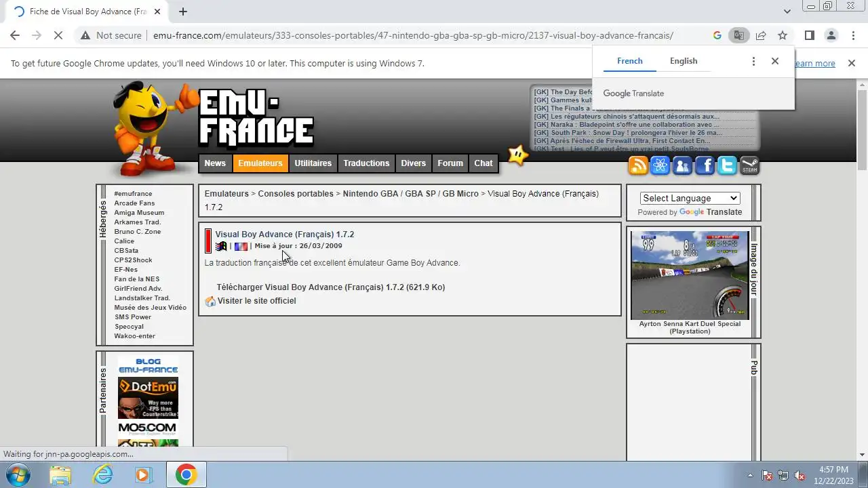
Task: Open the News menu
Action: tap(215, 163)
